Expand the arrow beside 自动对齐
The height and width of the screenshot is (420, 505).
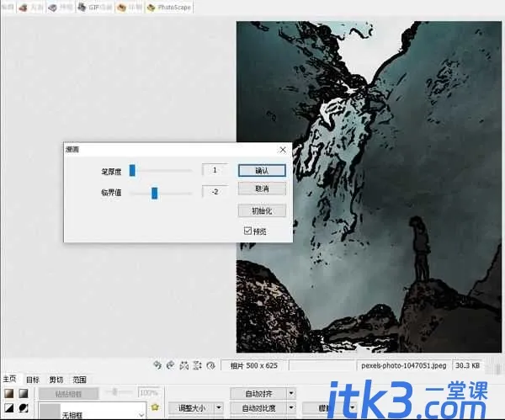point(291,393)
